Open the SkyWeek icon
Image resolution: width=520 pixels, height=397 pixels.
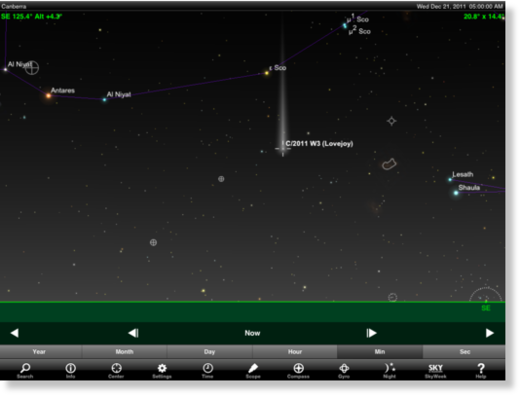click(x=435, y=370)
